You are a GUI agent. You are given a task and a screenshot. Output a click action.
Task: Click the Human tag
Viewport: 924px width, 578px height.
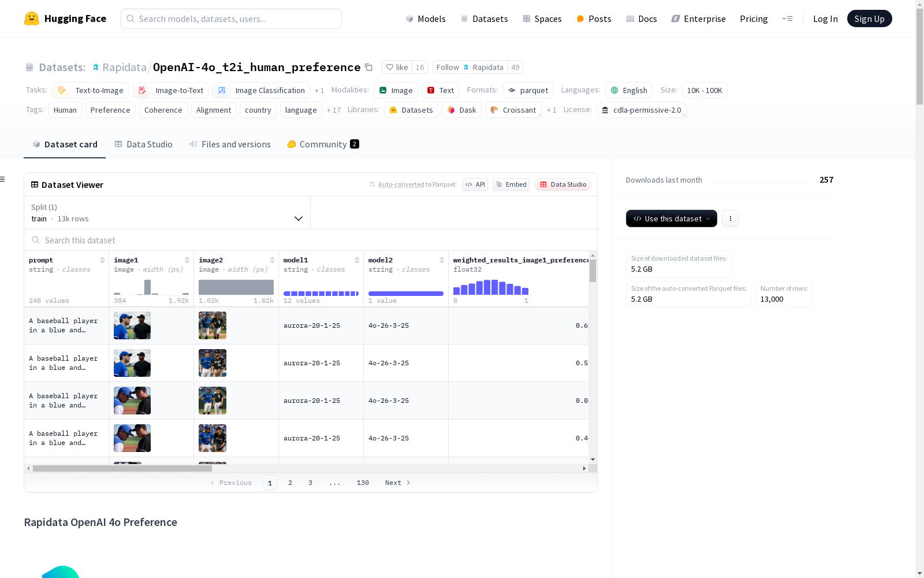(65, 110)
